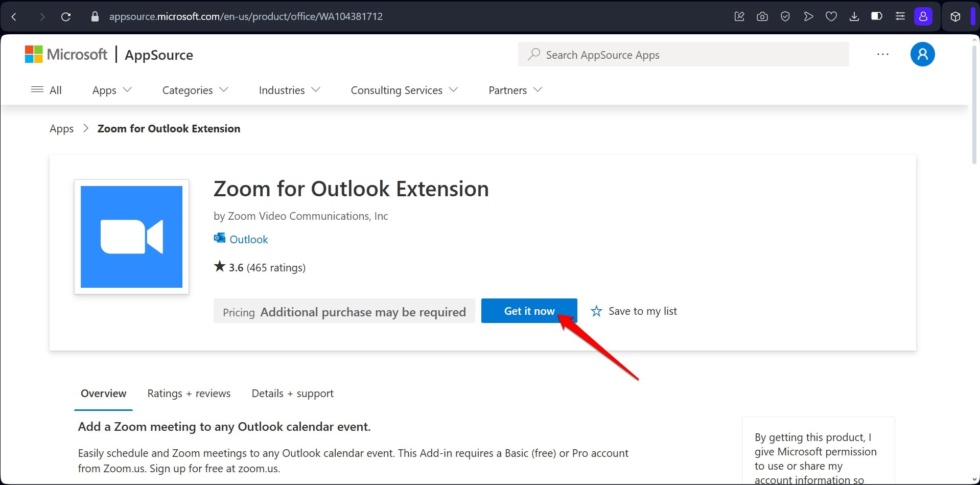Click the cube extensions icon
The image size is (980, 485).
click(x=955, y=17)
